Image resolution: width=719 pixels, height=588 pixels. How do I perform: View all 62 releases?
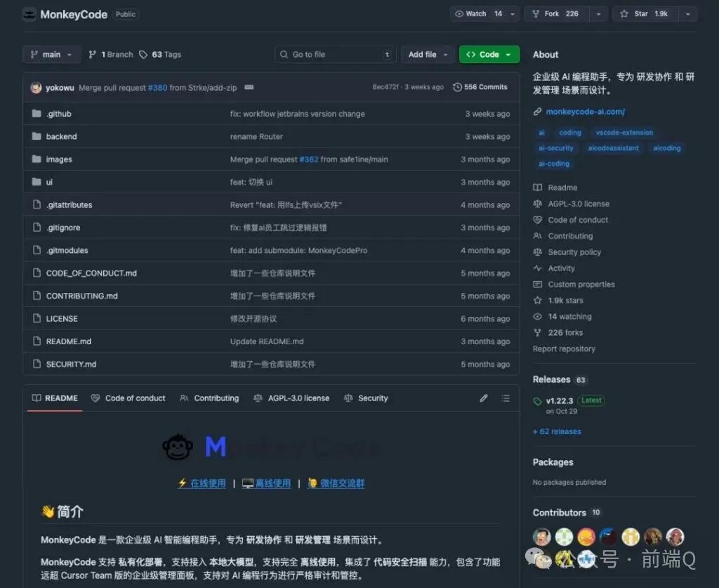pos(555,431)
